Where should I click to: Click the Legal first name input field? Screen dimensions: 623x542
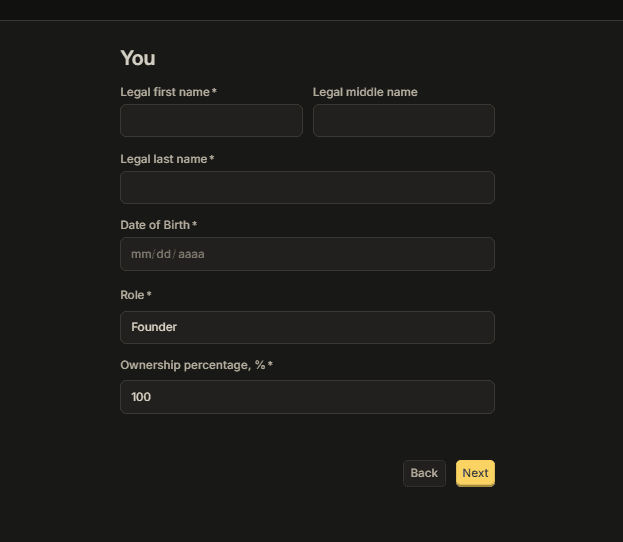[x=211, y=120]
